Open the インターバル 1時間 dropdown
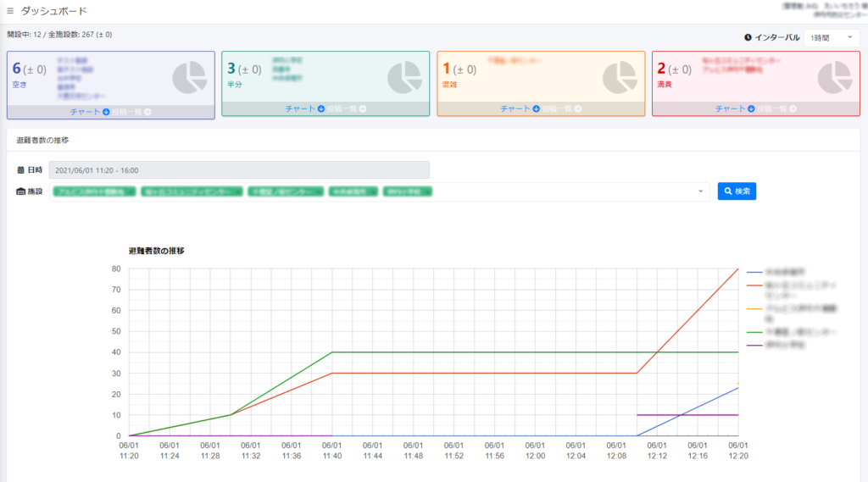The height and width of the screenshot is (482, 868). (x=832, y=37)
